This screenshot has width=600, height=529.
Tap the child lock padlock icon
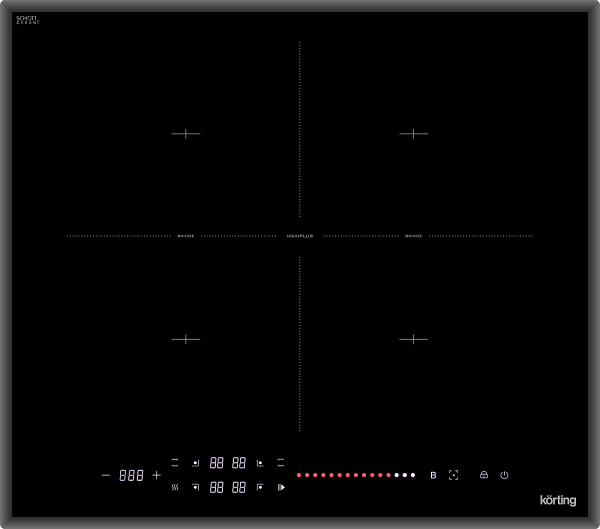[483, 475]
